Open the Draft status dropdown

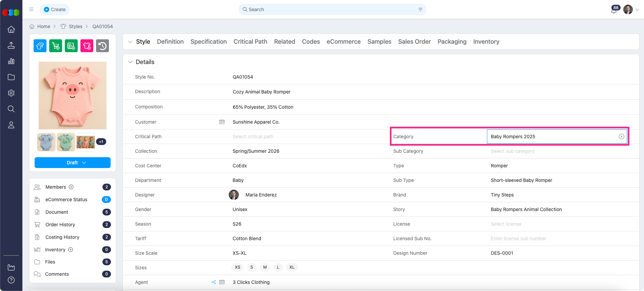pos(73,163)
